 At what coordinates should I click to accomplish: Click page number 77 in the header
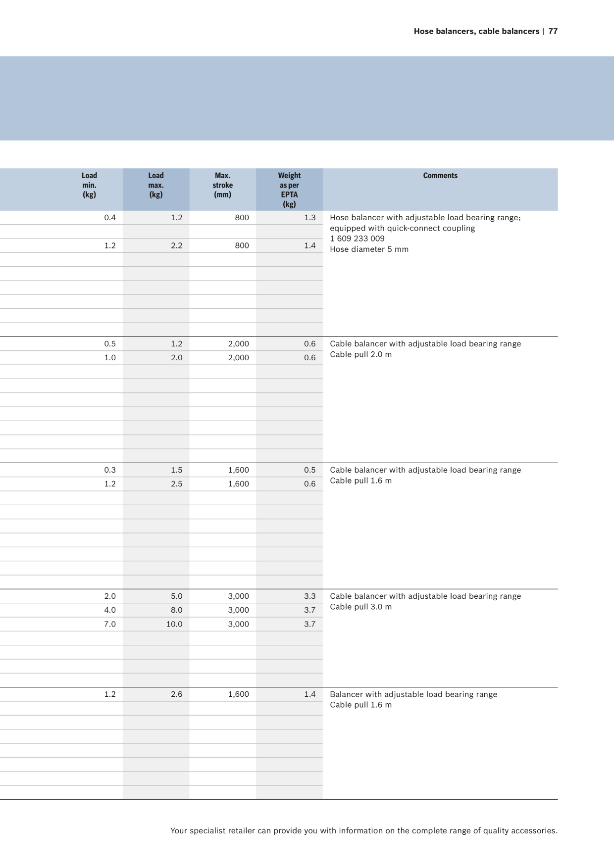point(553,31)
